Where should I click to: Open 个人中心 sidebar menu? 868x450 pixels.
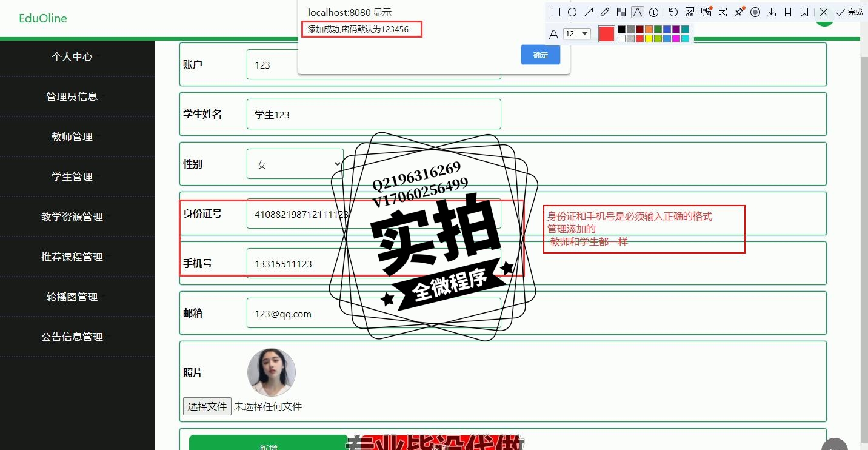click(x=72, y=56)
